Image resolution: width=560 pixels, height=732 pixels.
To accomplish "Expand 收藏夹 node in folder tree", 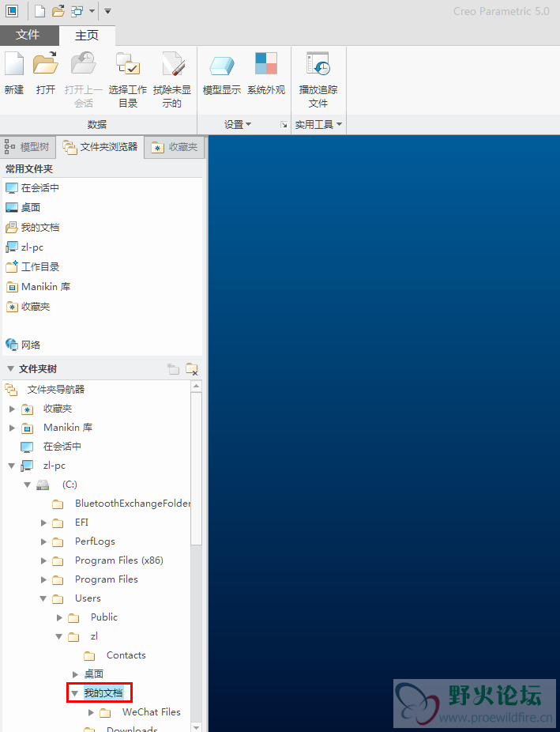I will pyautogui.click(x=12, y=409).
